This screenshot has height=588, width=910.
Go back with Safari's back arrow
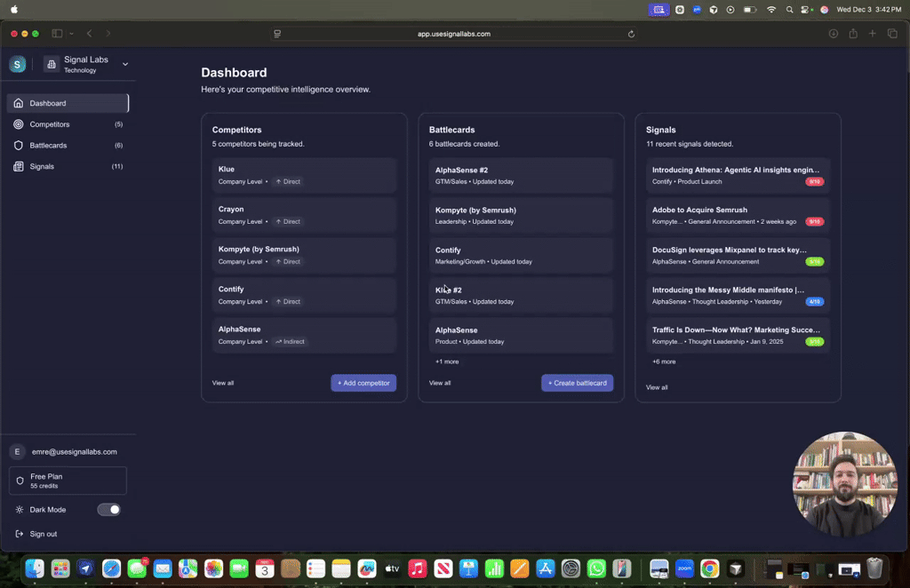pyautogui.click(x=90, y=34)
